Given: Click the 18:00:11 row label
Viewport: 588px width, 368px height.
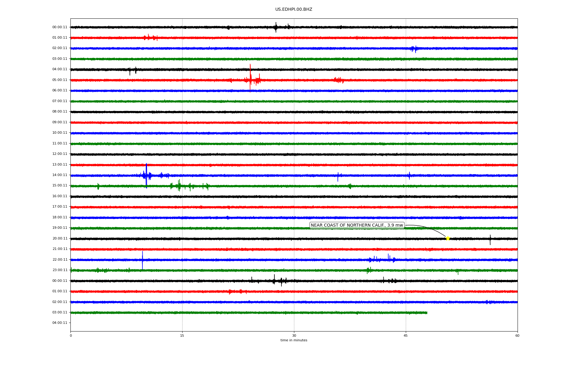Looking at the screenshot, I should pos(60,217).
